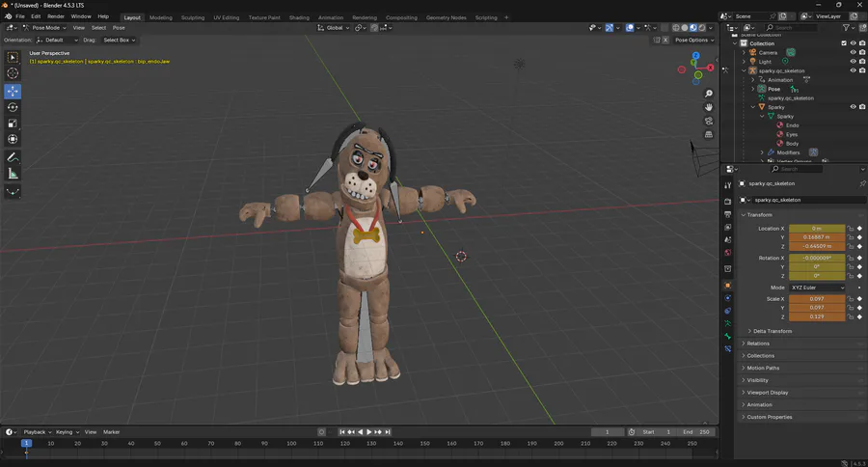Toggle auto keying record button
868x467 pixels.
321,432
